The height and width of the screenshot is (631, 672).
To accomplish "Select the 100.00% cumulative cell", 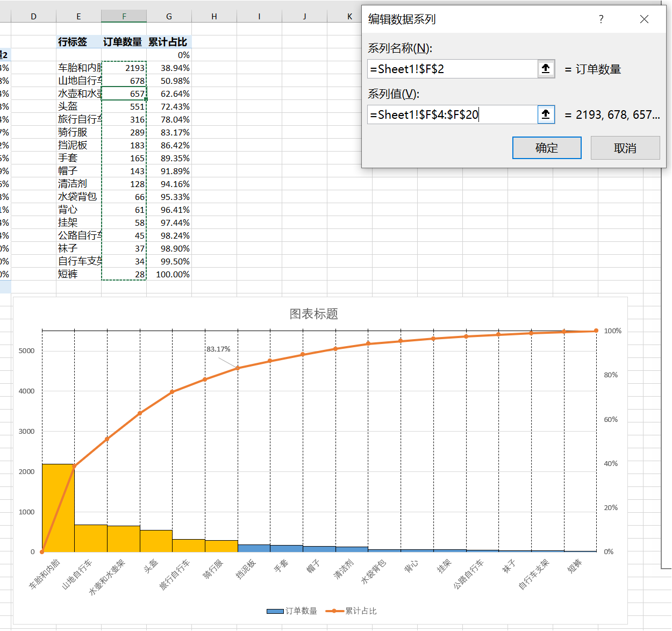I will pos(169,274).
